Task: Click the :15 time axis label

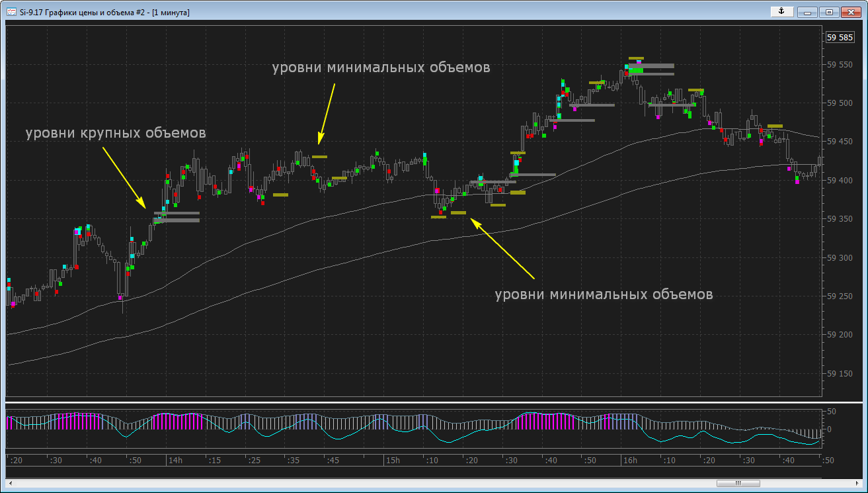Action: click(214, 461)
